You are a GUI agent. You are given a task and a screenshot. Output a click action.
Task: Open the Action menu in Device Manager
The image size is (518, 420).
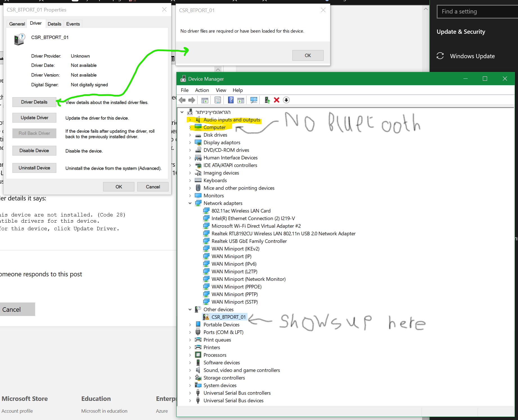pyautogui.click(x=202, y=90)
